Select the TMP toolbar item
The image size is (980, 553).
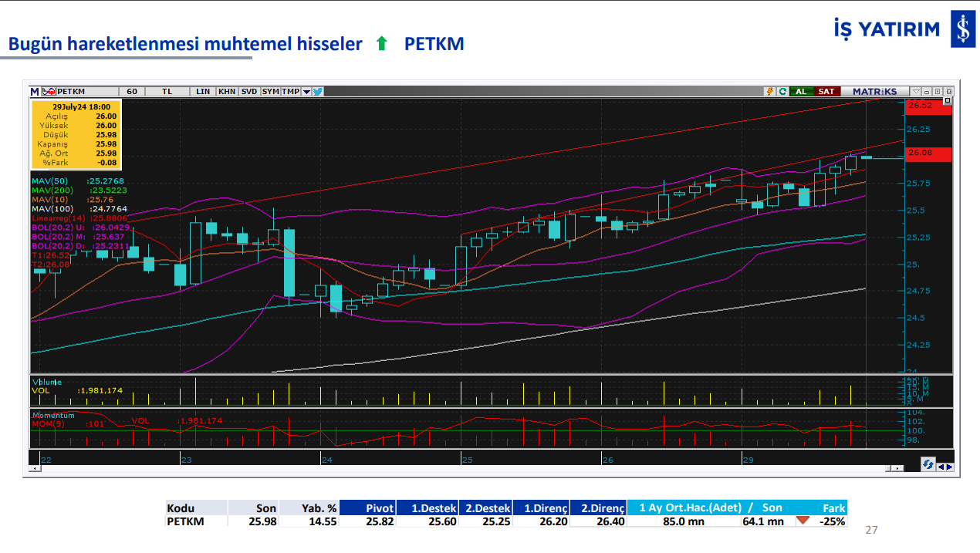[290, 91]
